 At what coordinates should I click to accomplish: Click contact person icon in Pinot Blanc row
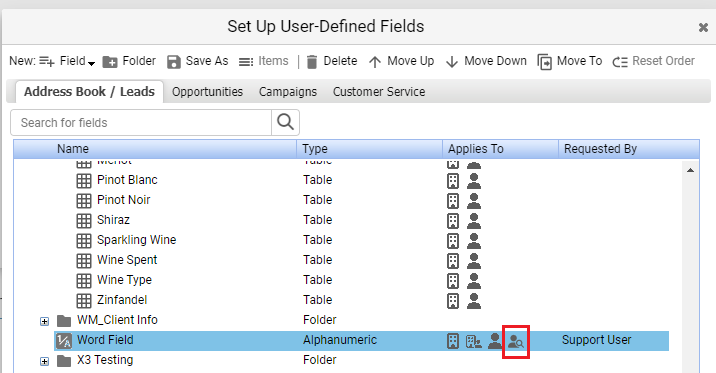(x=474, y=181)
